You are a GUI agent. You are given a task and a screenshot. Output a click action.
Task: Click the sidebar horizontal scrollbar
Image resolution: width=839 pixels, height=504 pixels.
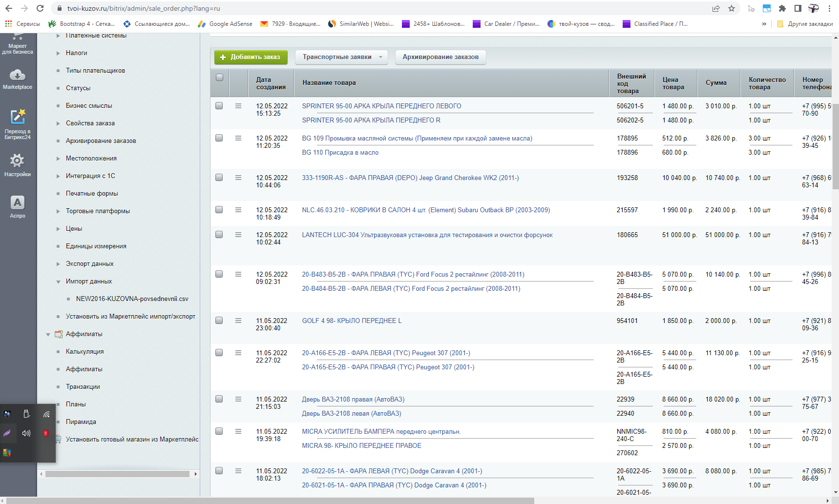(x=117, y=474)
